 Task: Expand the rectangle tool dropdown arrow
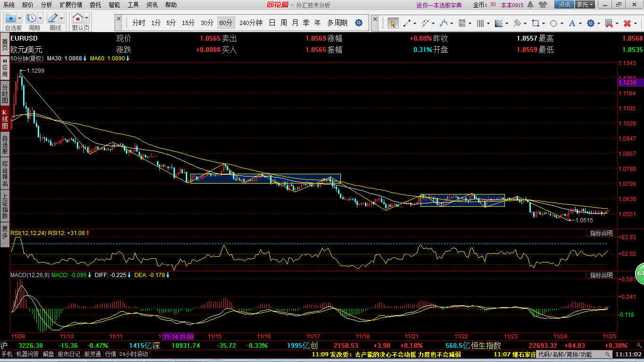coord(543,23)
